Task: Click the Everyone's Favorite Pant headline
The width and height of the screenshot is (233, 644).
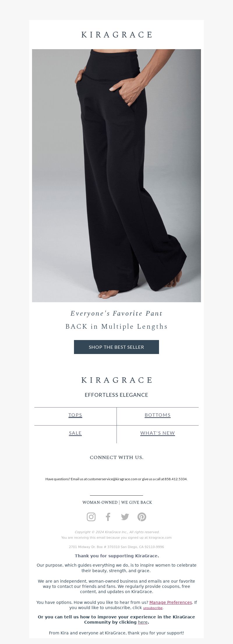Action: click(116, 314)
